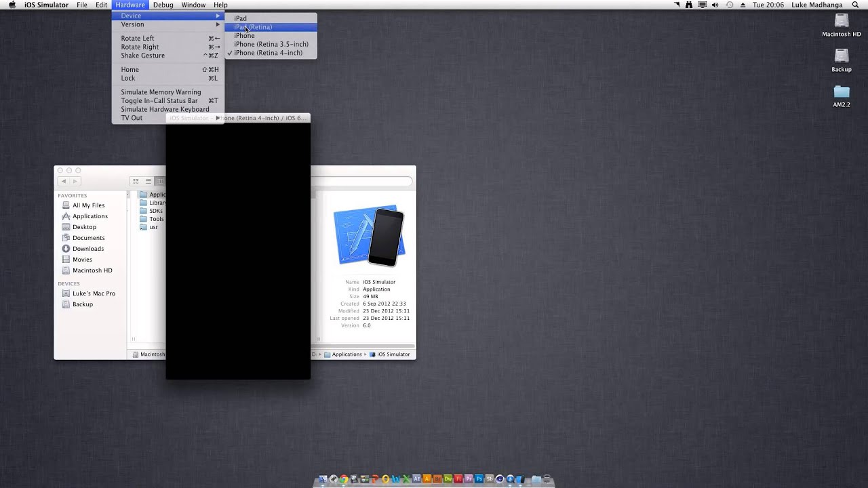Go back in the Finder window
The width and height of the screenshot is (868, 488).
pos(64,181)
